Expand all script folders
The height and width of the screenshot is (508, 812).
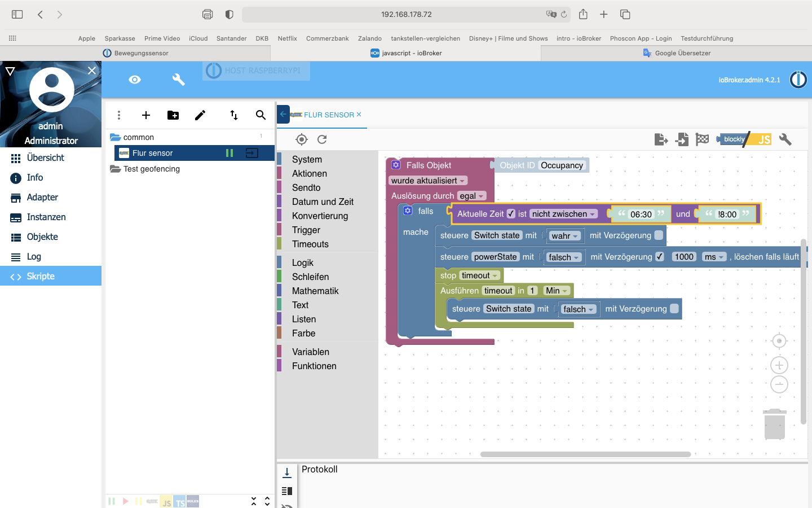click(267, 501)
